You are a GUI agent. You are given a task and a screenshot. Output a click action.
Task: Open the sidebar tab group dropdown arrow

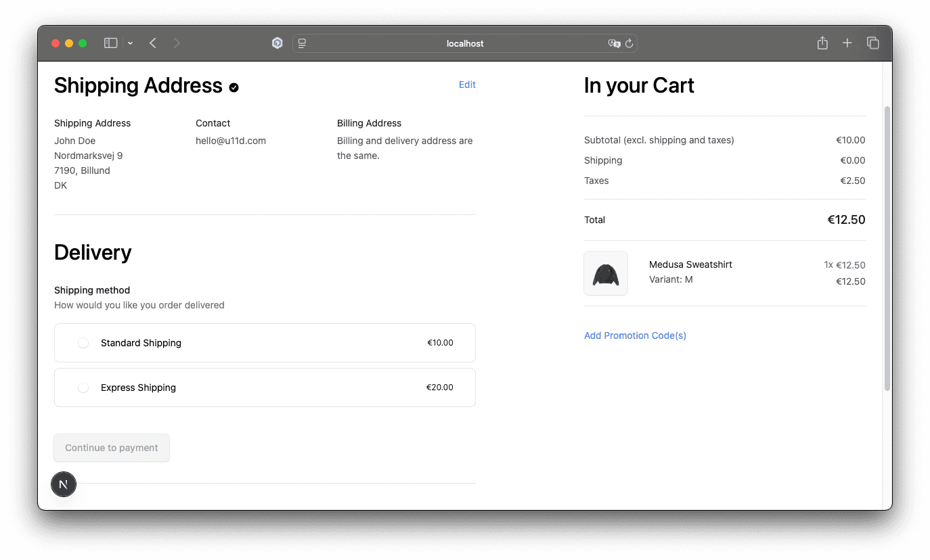pos(130,43)
